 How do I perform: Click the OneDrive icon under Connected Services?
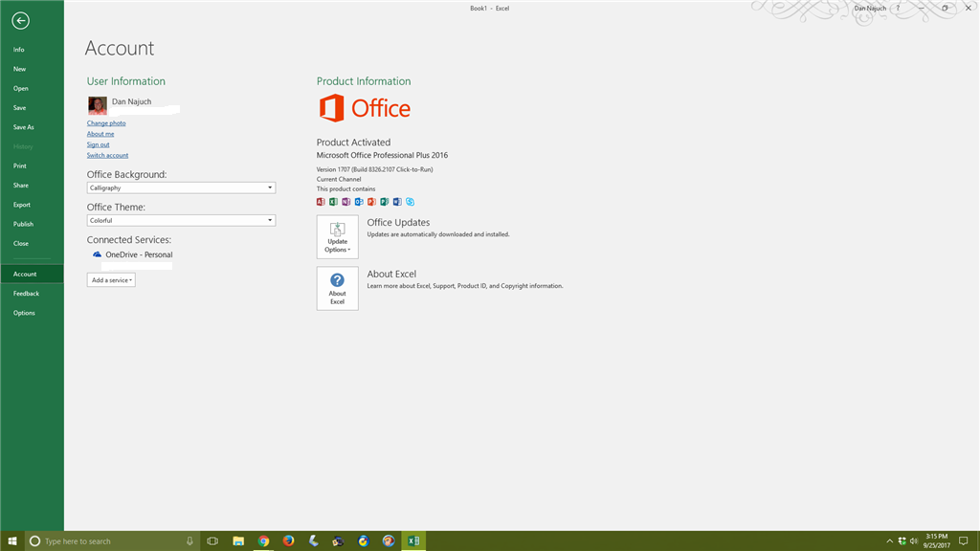(97, 254)
